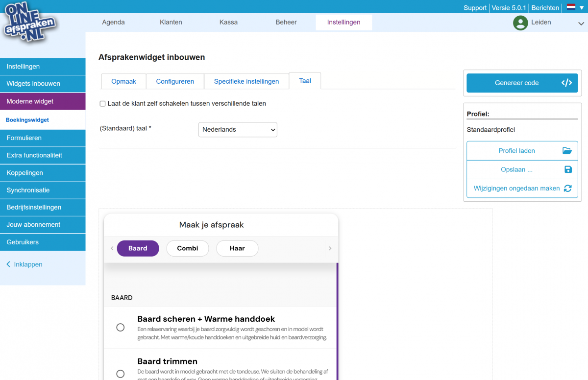Select Baard scheren + Warme handdoek radio button
Viewport: 588px width, 380px height.
coord(120,328)
